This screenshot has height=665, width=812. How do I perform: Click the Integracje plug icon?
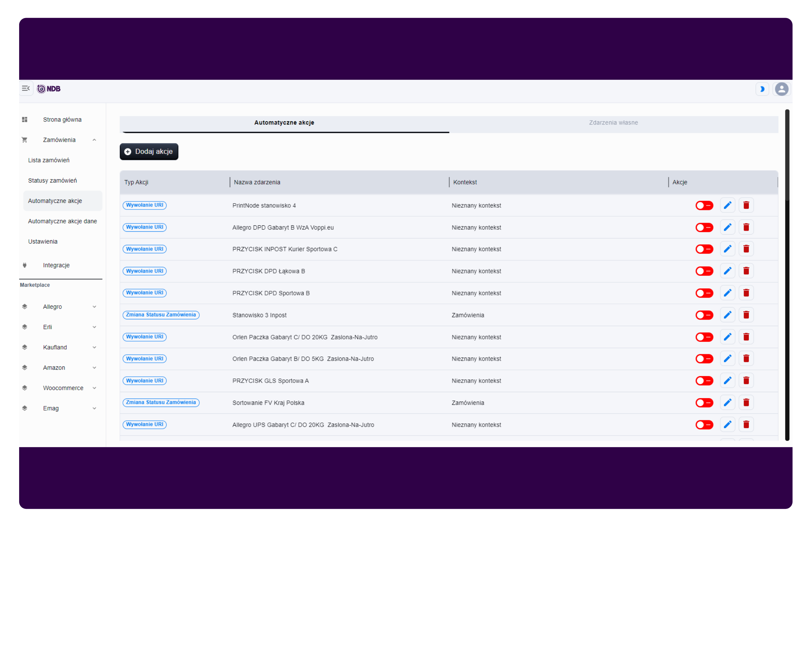25,265
